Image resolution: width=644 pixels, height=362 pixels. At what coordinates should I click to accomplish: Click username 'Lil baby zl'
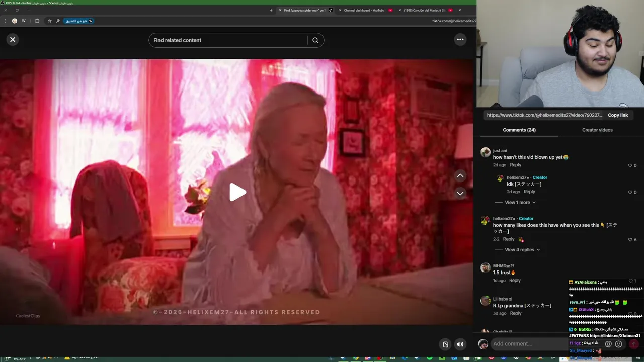(502, 299)
